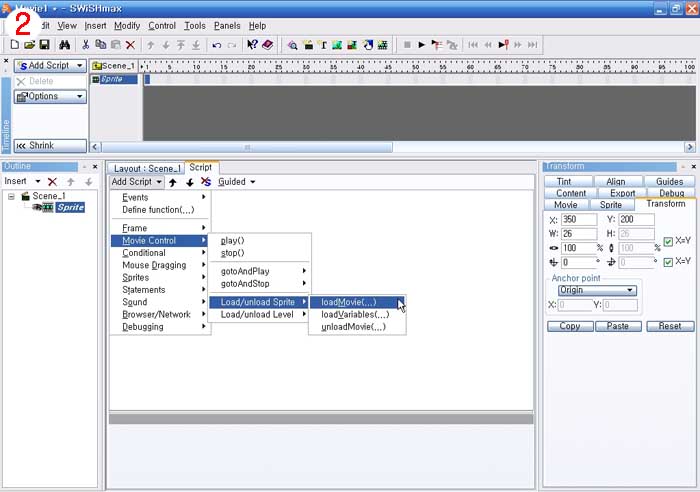Move script down with the down arrow icon
700x492 pixels.
(x=190, y=182)
